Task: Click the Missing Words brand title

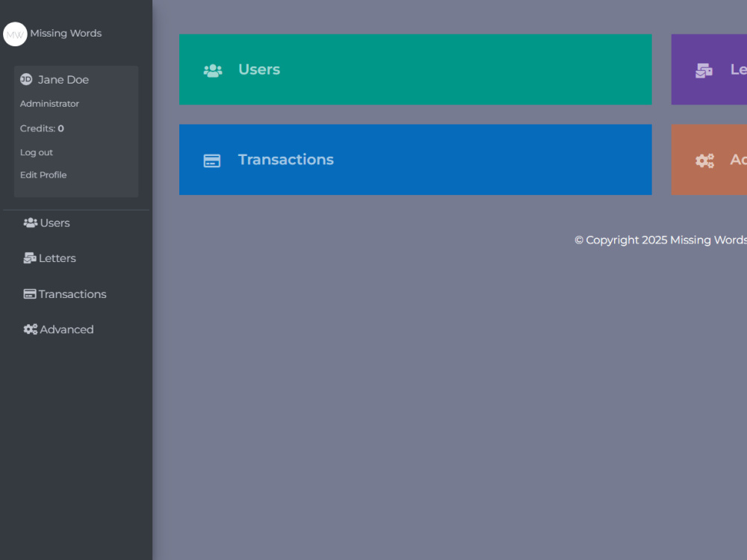Action: [66, 34]
